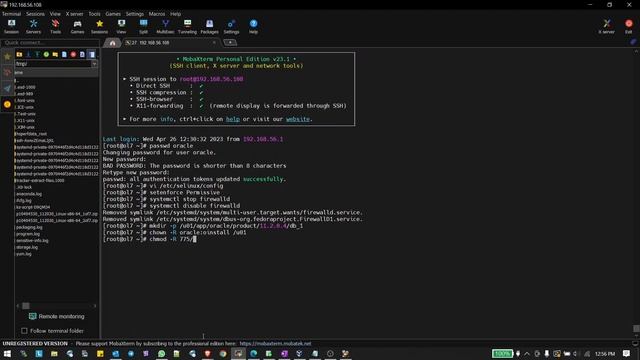Click the red Exit toolbar icon
The image size is (640, 360).
(629, 27)
